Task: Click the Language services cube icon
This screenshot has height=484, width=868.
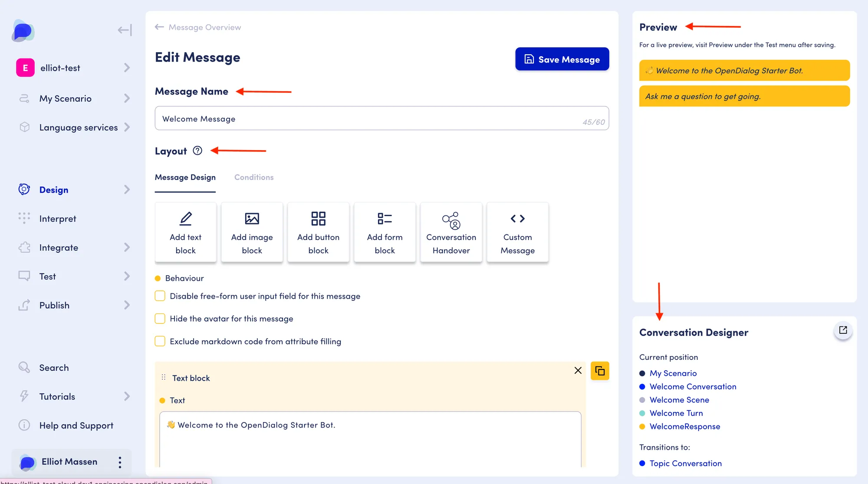Action: [24, 127]
